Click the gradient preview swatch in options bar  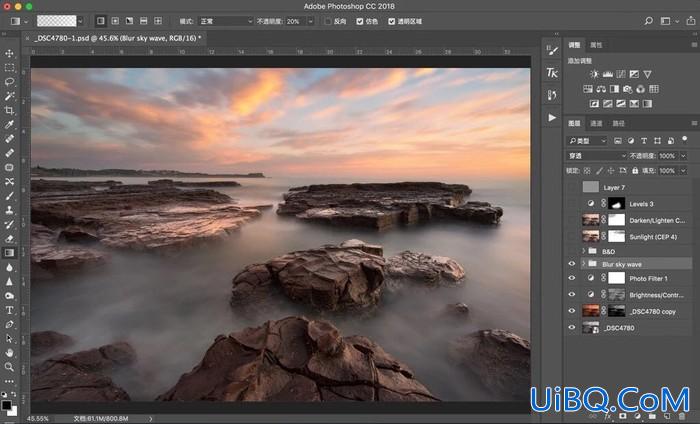pos(57,21)
